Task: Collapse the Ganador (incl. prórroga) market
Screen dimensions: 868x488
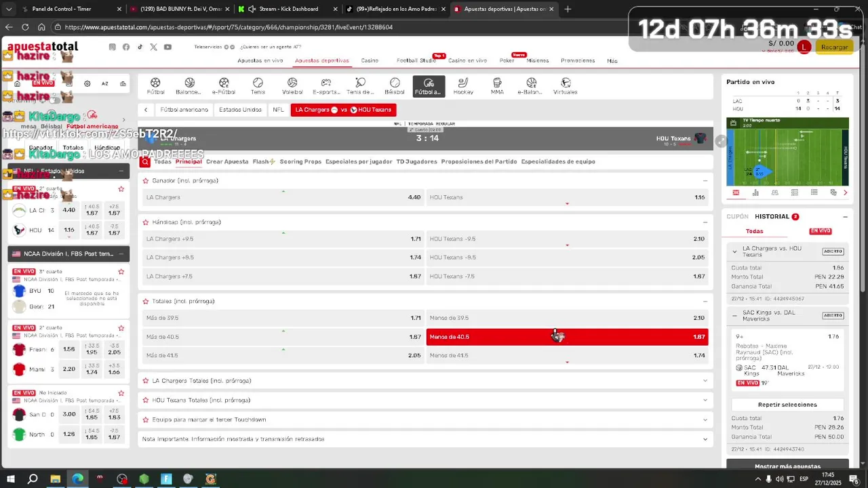Action: [x=705, y=181]
